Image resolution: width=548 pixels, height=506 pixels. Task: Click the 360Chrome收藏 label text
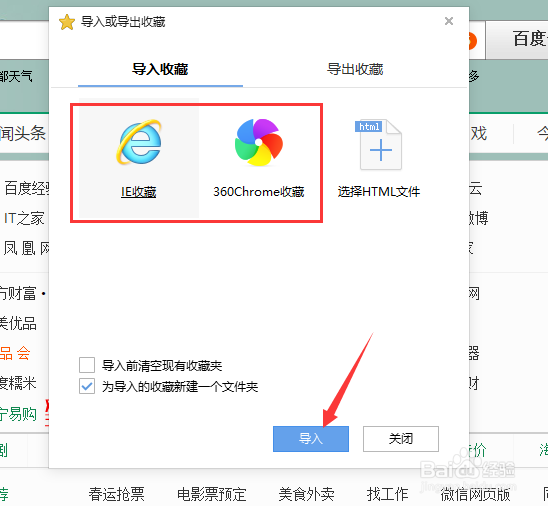tap(259, 192)
